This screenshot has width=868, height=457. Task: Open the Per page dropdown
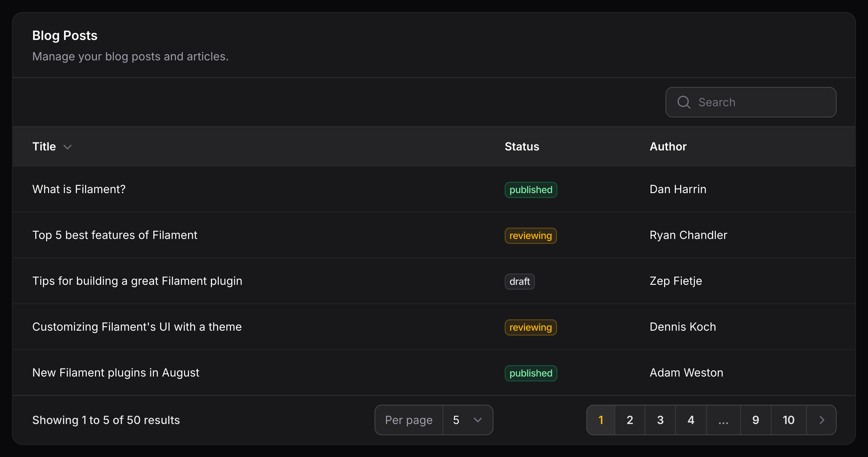[468, 420]
